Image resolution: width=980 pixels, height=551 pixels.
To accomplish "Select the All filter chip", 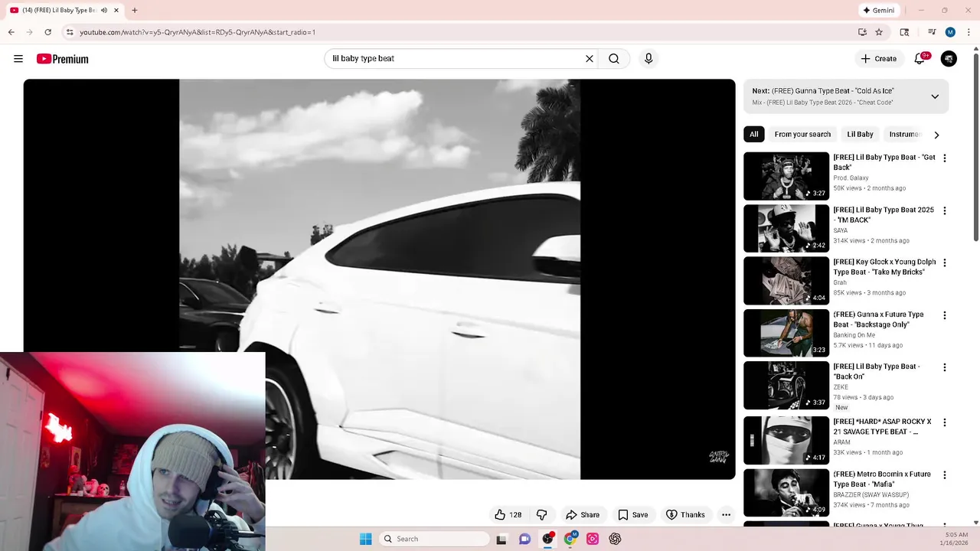I will click(x=754, y=135).
